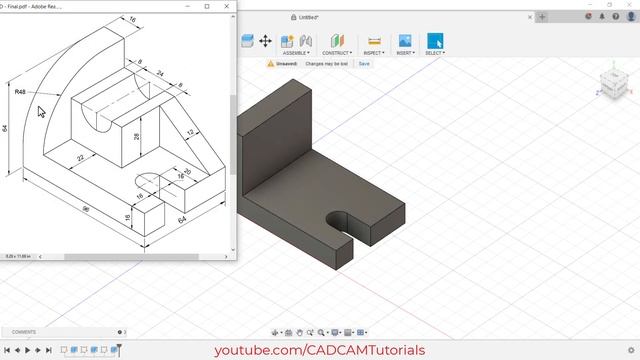The height and width of the screenshot is (360, 640).
Task: Expand the Comments panel
Action: click(125, 332)
